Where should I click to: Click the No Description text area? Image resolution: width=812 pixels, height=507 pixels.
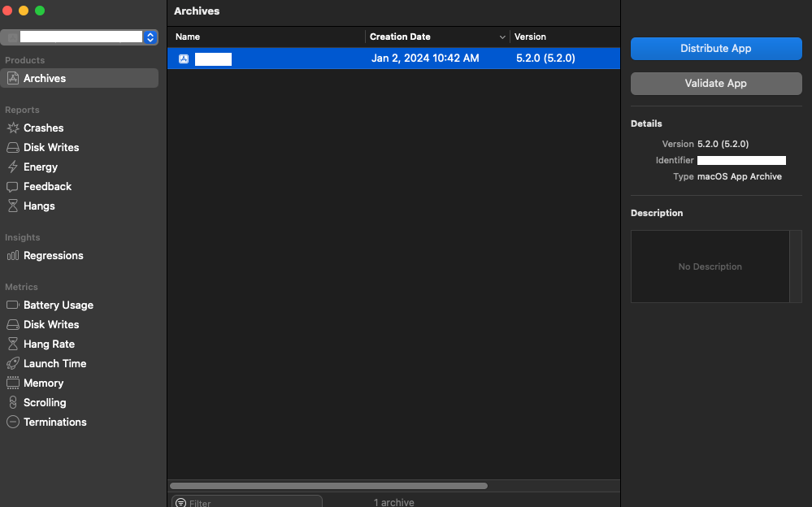(710, 266)
